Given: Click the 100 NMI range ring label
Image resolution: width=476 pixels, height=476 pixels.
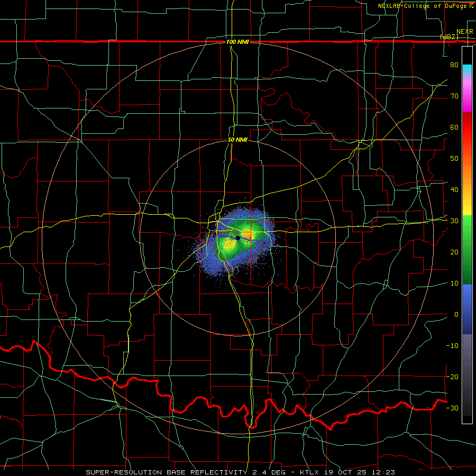Looking at the screenshot, I should [237, 42].
